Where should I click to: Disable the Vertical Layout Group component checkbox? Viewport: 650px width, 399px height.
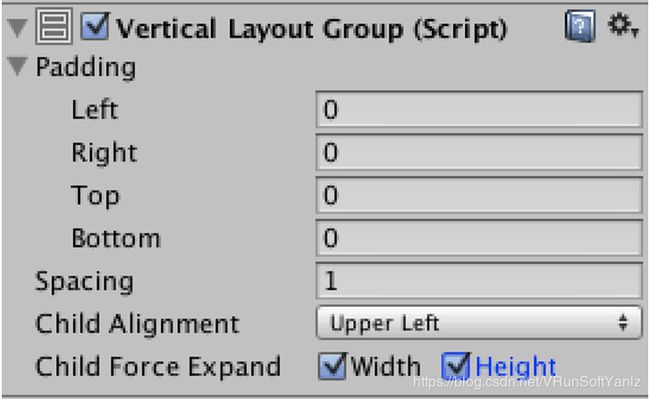(95, 27)
